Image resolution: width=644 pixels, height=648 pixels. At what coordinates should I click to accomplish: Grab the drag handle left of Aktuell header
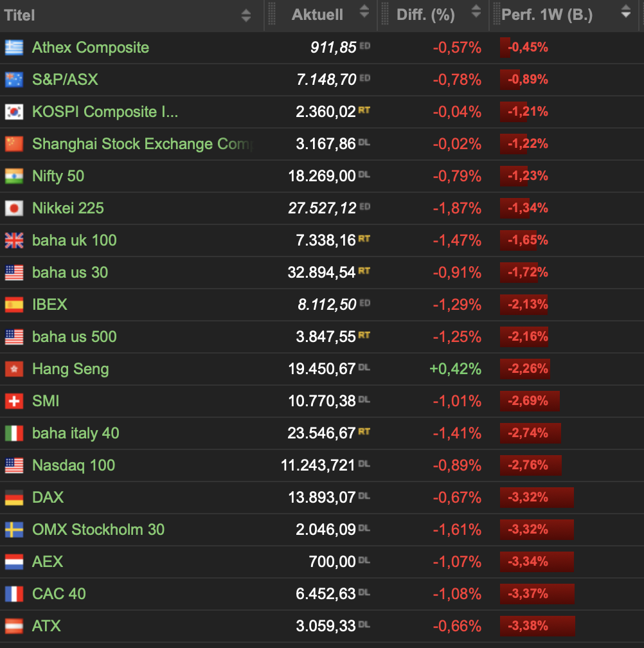(x=271, y=14)
